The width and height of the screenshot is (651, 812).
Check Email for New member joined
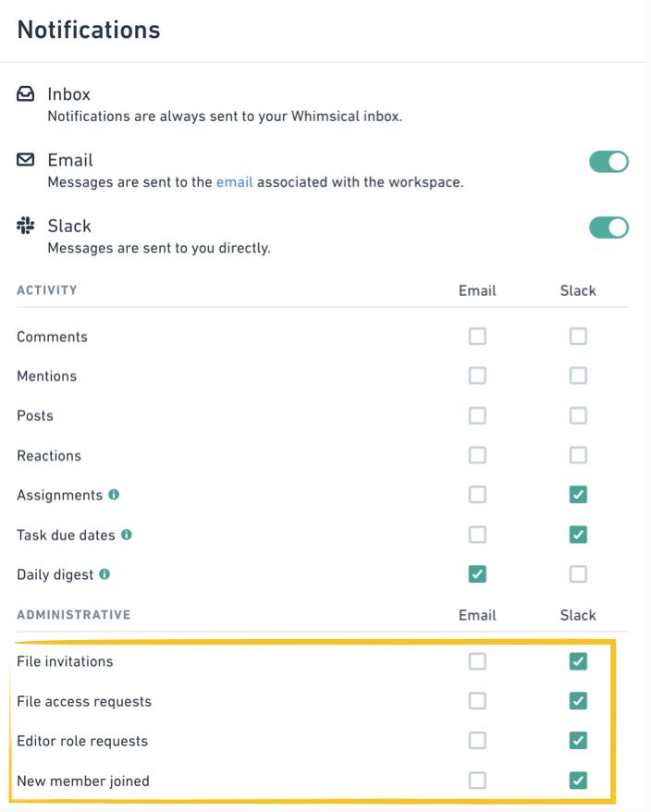point(477,781)
